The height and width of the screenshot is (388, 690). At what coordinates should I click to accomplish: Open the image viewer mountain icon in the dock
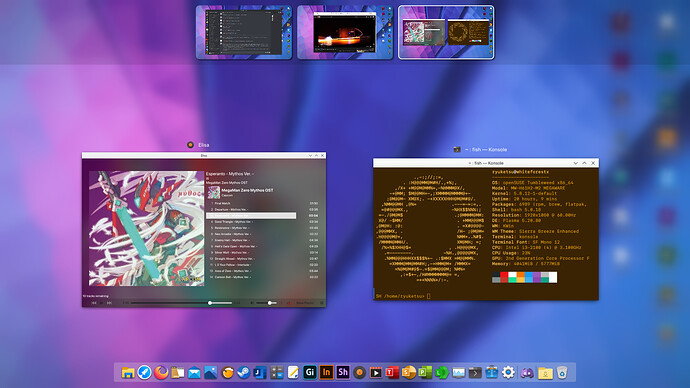pyautogui.click(x=211, y=373)
